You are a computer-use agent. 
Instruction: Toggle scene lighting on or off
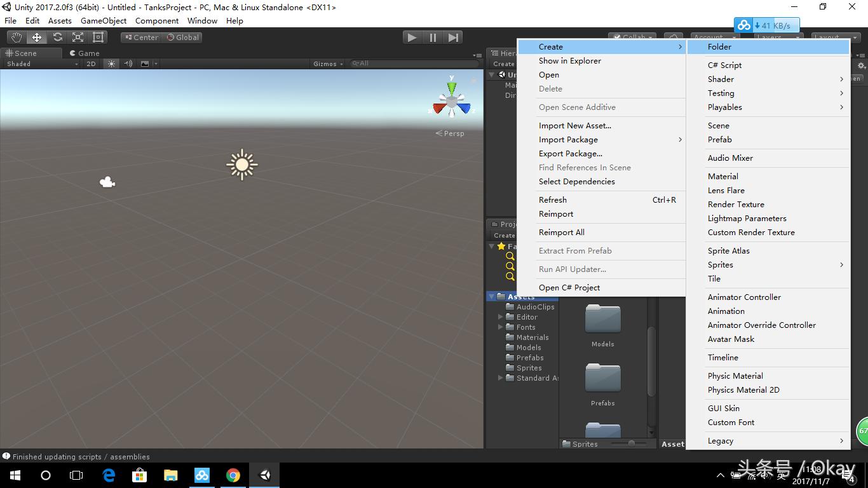click(x=110, y=64)
